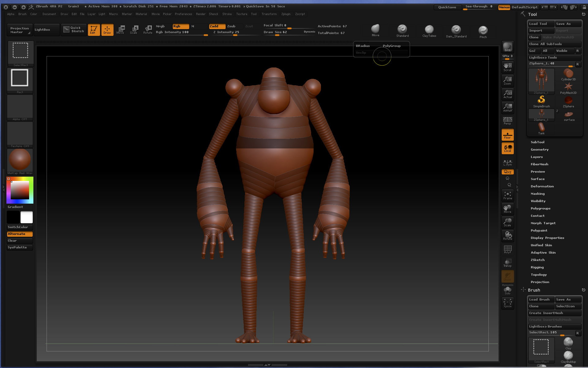Screen dimensions: 588x368
Task: Pick the Dam_Standard brush shortcut
Action: click(456, 31)
